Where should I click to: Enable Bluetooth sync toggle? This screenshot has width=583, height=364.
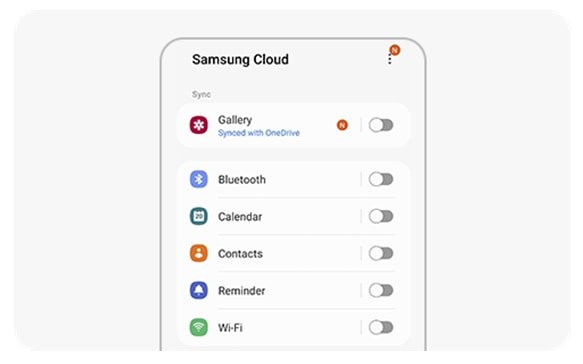[381, 179]
